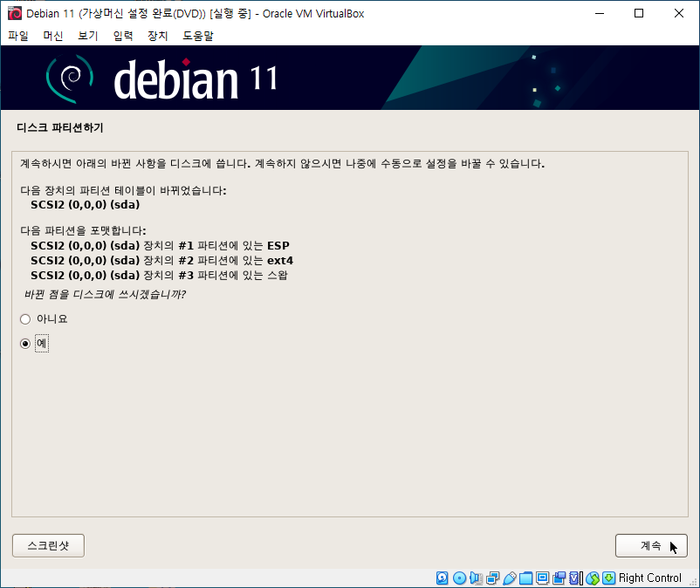
Task: Minimize the VirtualBox window
Action: tap(600, 13)
